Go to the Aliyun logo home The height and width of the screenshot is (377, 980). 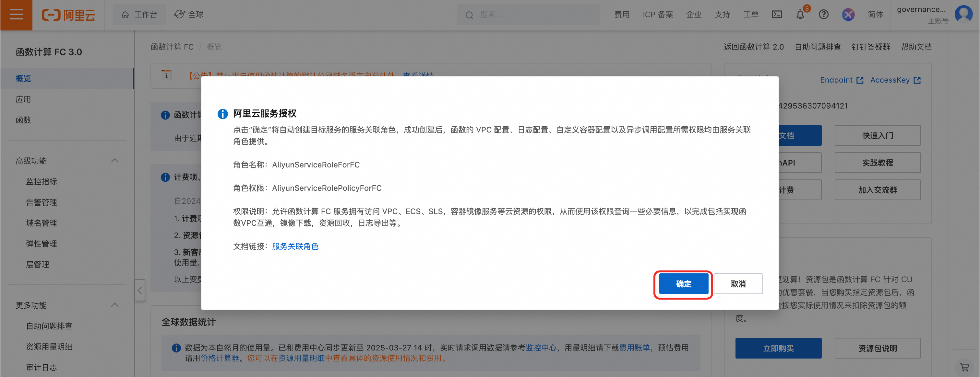pyautogui.click(x=68, y=15)
